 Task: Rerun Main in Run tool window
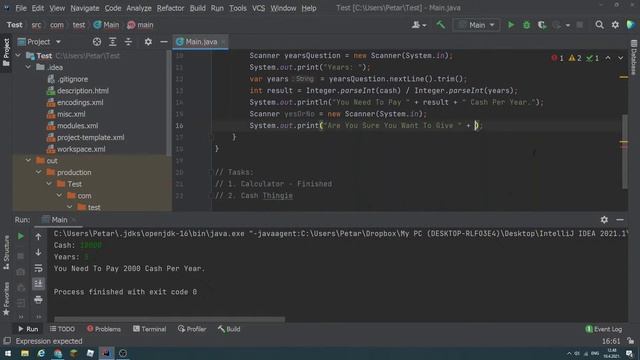pos(20,236)
